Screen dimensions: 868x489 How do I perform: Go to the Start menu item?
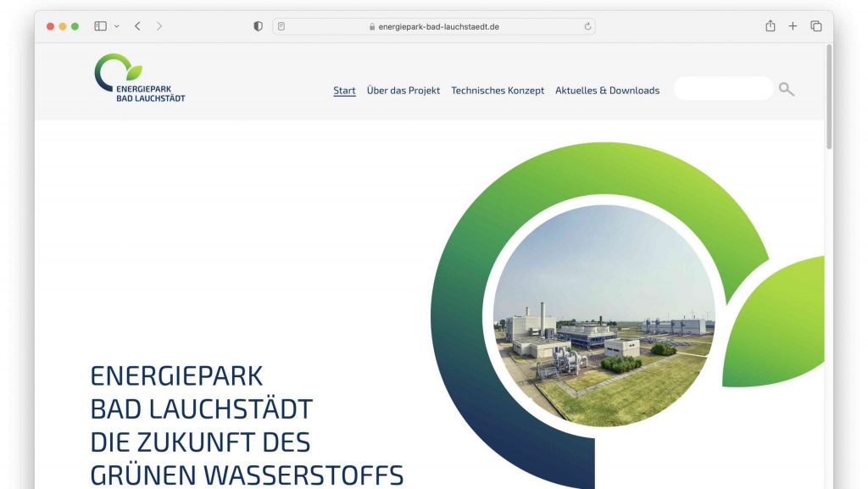[x=344, y=90]
